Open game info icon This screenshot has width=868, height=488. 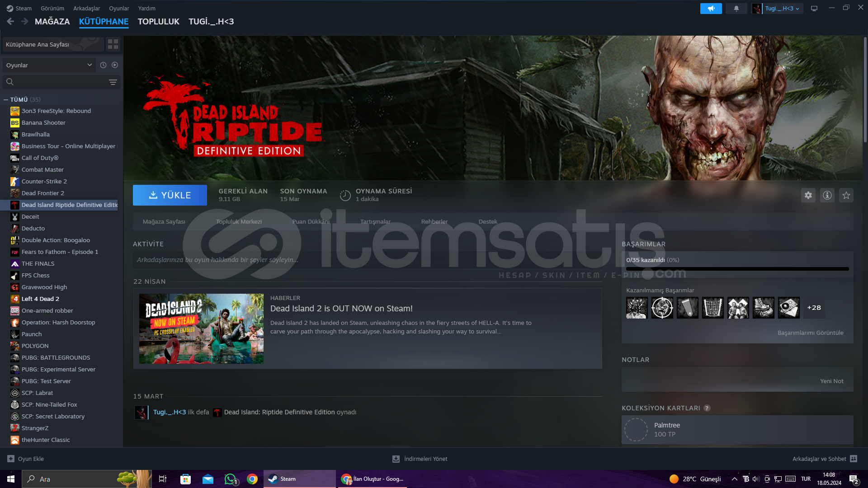827,195
